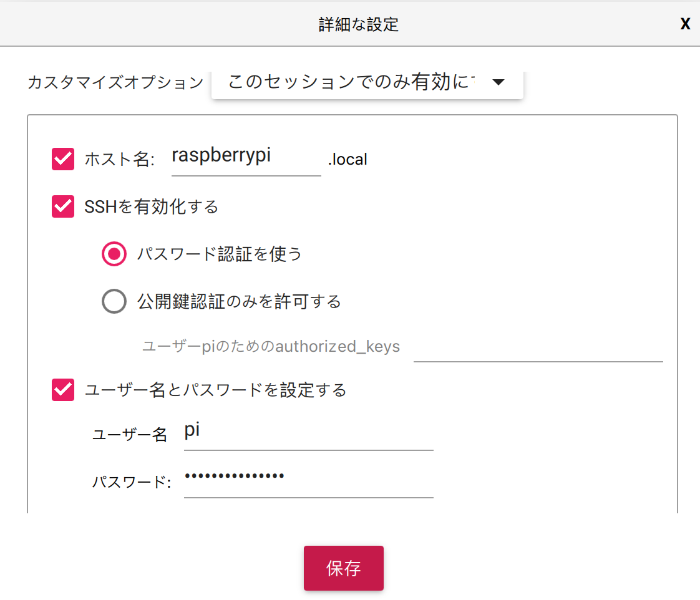Click the .local hostname suffix text
The image size is (700, 600).
coord(348,160)
